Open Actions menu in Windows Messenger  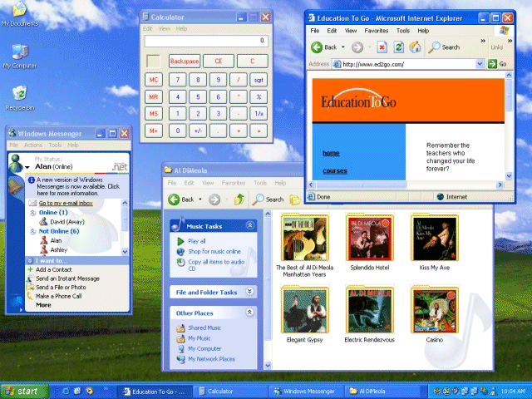[33, 145]
